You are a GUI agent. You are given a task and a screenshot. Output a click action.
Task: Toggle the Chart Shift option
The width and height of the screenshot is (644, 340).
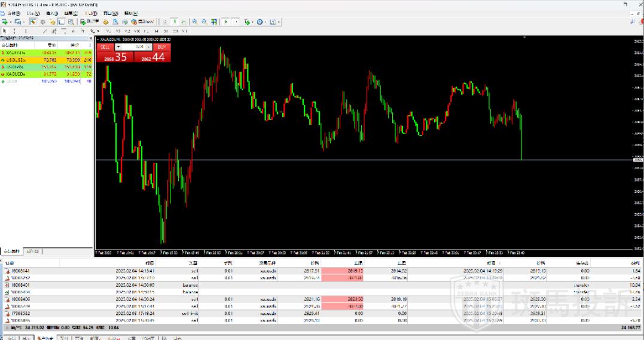[x=237, y=22]
